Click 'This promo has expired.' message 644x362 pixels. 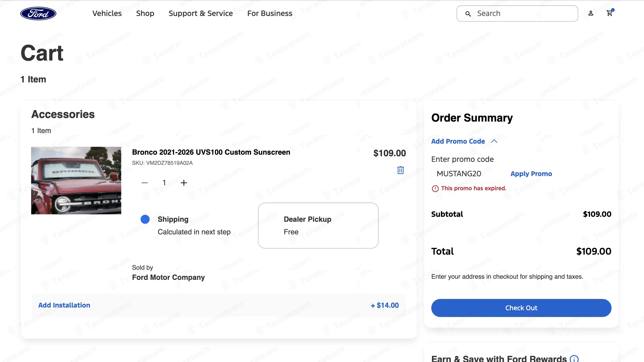coord(473,188)
